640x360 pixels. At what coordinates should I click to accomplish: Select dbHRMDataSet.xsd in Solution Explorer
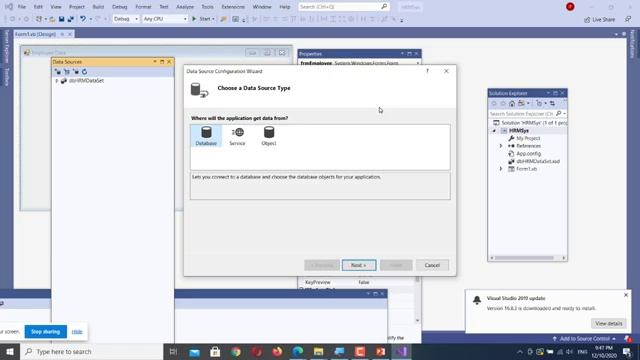pos(538,161)
